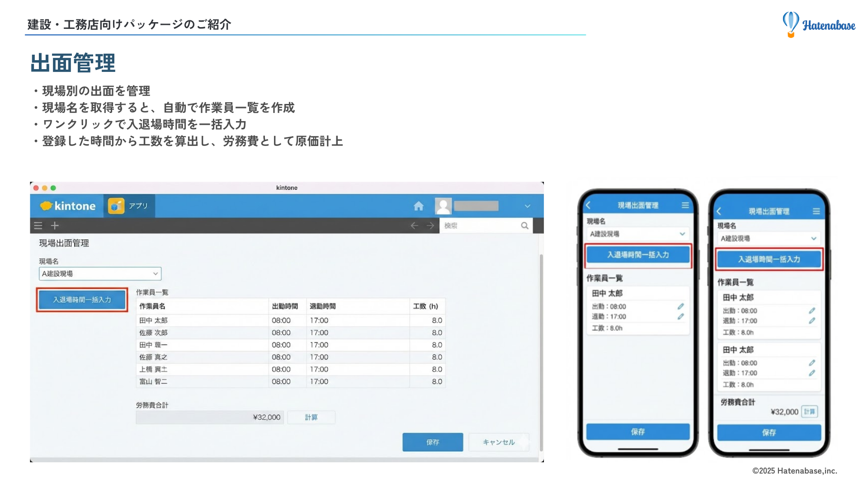
Task: Open the left phone's A建設現場 dropdown
Action: (x=637, y=234)
